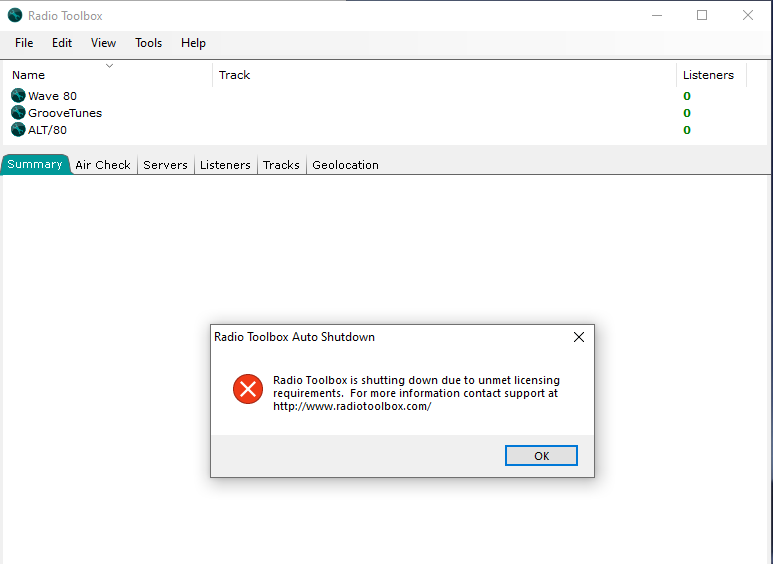The image size is (773, 564).
Task: Open the File menu
Action: [24, 43]
